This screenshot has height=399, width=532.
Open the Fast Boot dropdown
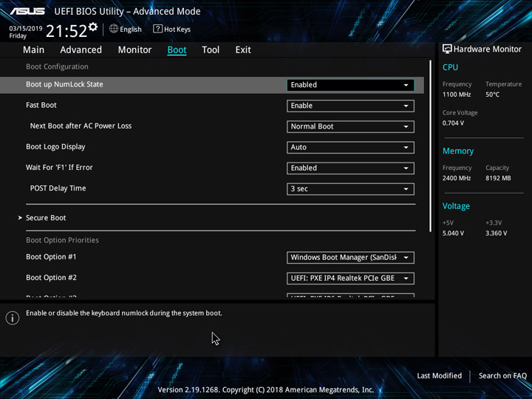[x=350, y=106]
